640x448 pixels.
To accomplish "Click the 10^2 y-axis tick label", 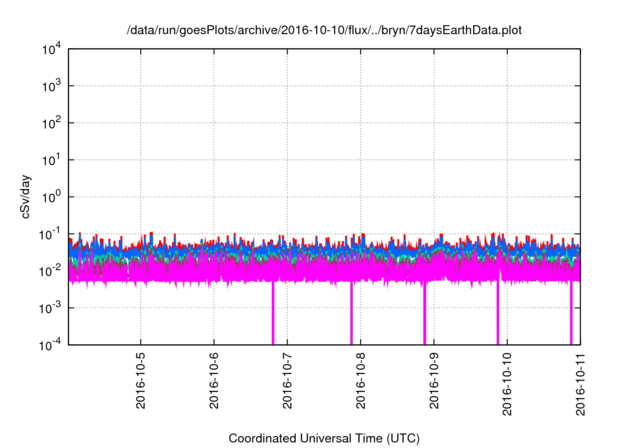I will 51,123.
